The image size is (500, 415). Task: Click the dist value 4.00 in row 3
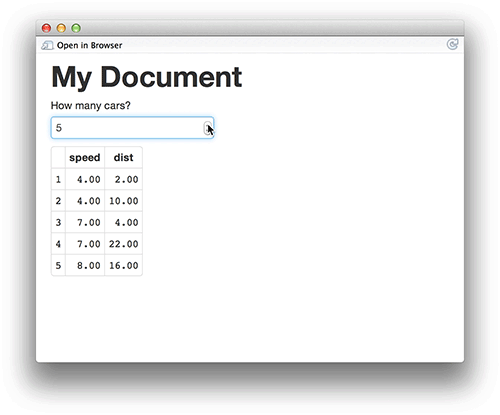coord(126,222)
